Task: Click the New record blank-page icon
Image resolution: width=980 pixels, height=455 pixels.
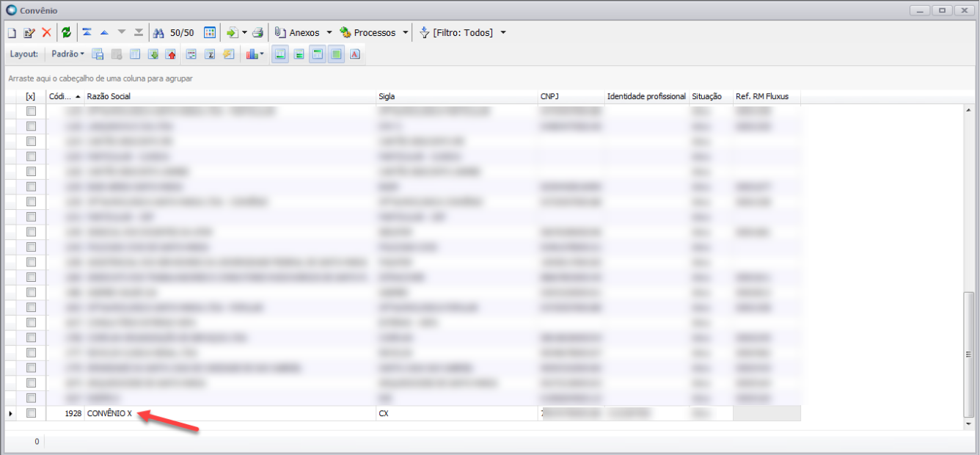Action: 12,33
